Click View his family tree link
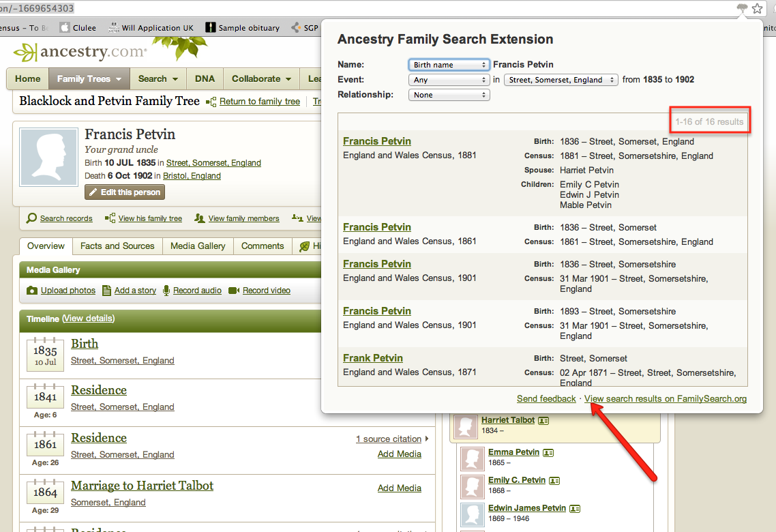The image size is (776, 532). click(x=150, y=218)
